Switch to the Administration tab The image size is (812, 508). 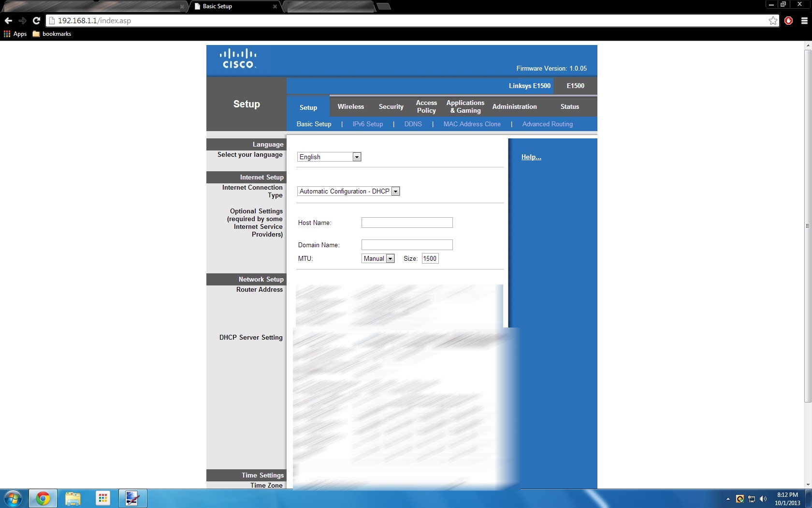pos(514,106)
